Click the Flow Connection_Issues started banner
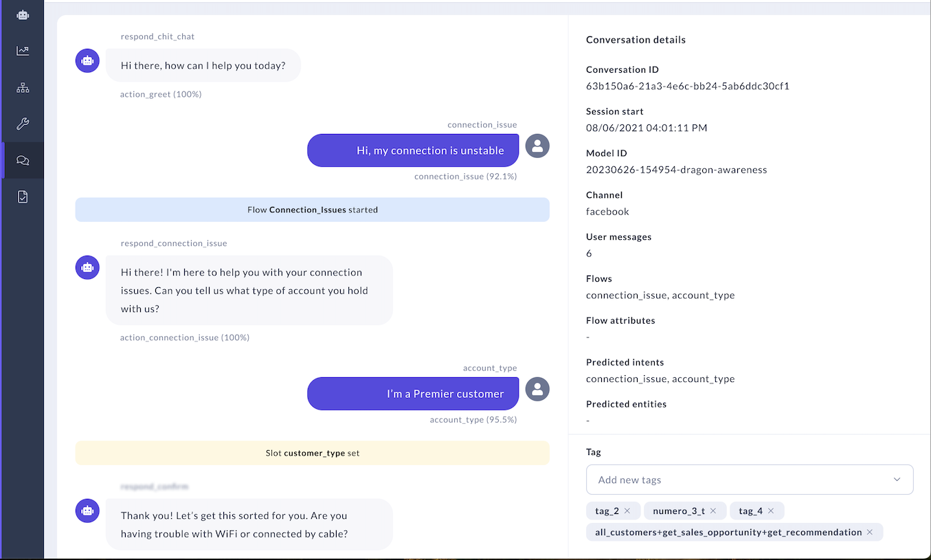This screenshot has width=931, height=560. (312, 210)
